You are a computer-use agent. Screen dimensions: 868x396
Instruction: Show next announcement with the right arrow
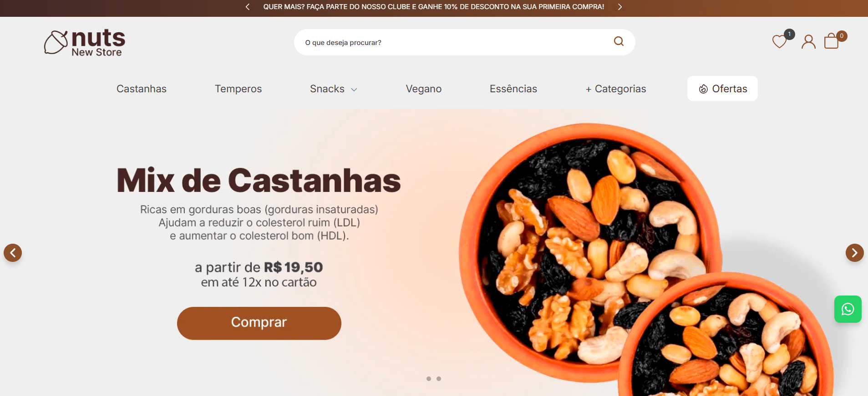click(620, 7)
